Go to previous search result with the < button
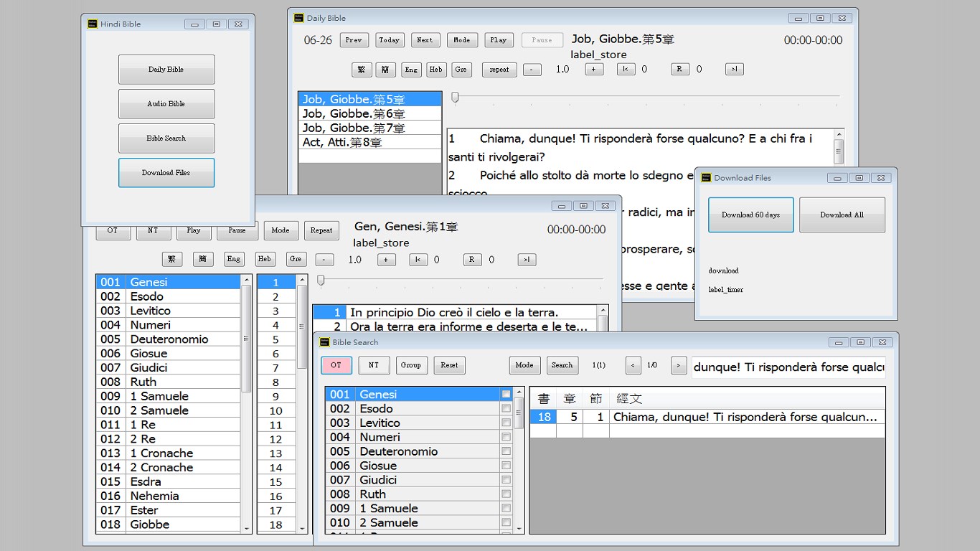 coord(633,365)
